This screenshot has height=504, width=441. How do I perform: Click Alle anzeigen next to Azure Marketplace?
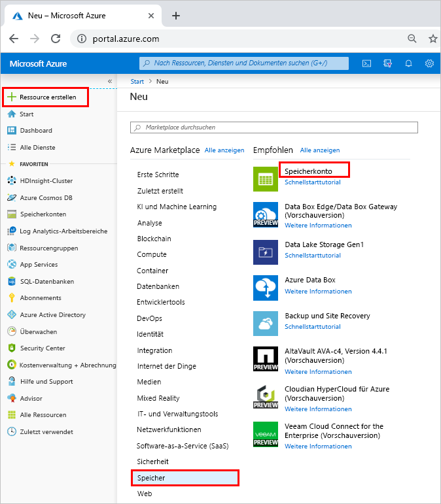224,150
